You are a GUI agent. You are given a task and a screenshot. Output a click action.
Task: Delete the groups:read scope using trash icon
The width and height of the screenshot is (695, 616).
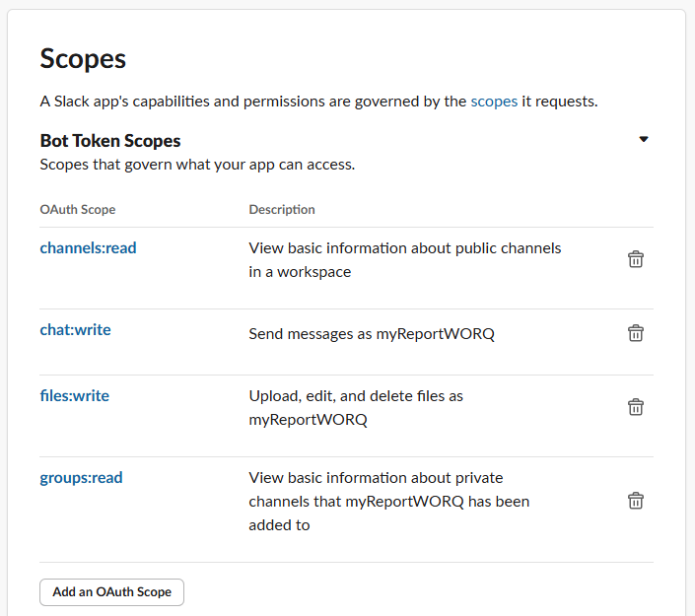636,501
